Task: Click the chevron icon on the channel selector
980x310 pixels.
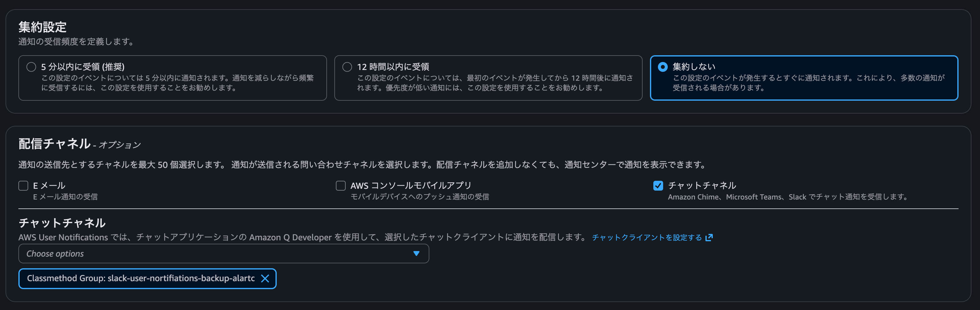Action: pos(416,253)
